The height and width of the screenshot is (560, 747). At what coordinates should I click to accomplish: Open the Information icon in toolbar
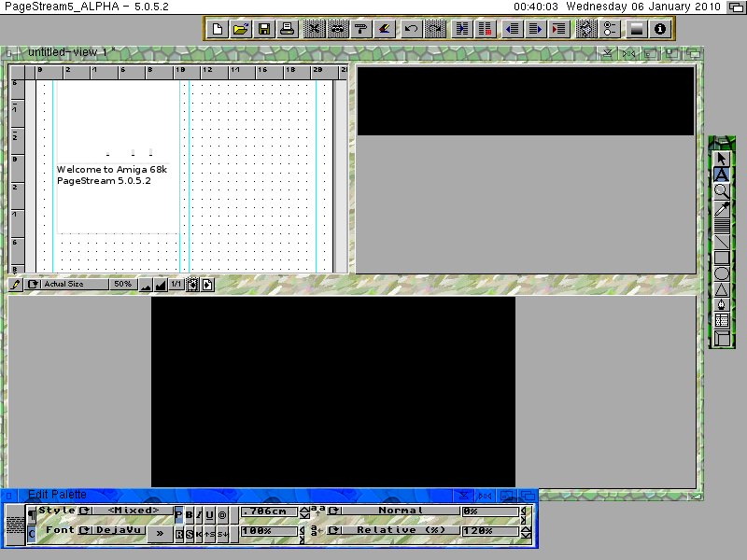(x=660, y=29)
